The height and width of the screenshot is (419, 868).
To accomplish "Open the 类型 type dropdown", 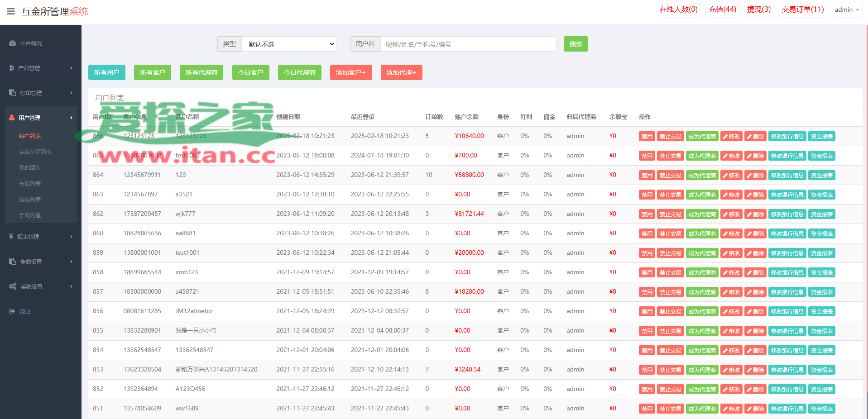I will click(289, 44).
